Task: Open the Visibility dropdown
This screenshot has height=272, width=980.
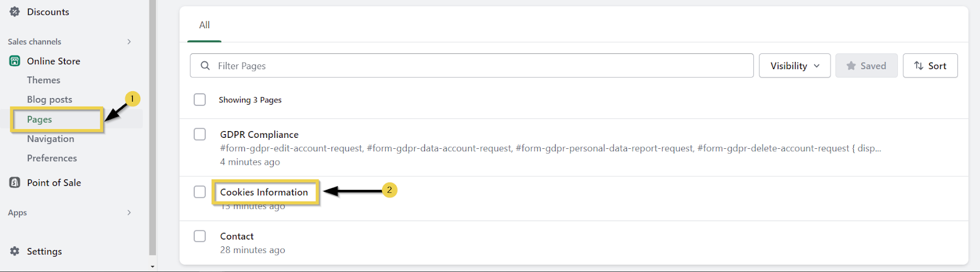Action: (x=794, y=66)
